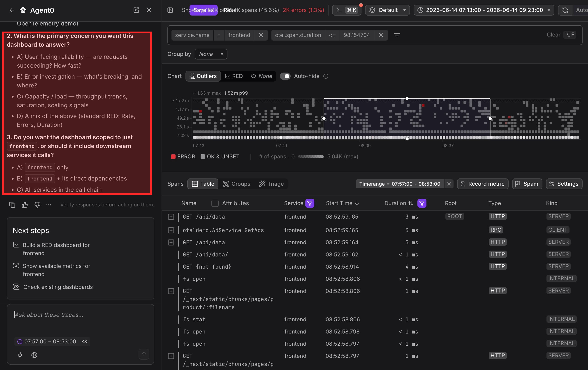Open AgentO chat in new window
The width and height of the screenshot is (588, 370).
[x=136, y=10]
